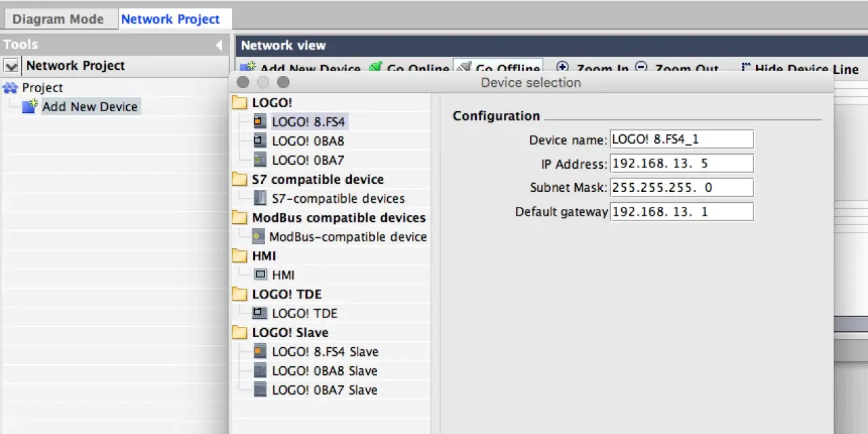Click the LOGO! 0BA8 Slave icon
This screenshot has width=868, height=434.
(x=260, y=370)
